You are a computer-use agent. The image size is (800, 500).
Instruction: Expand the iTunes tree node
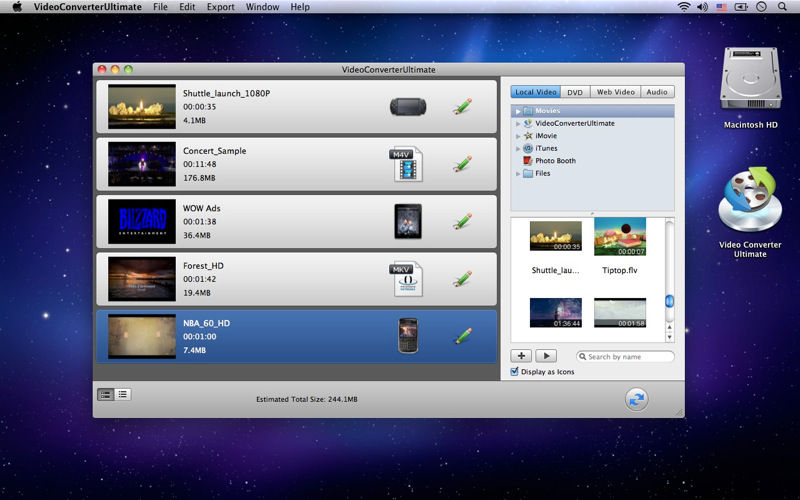[517, 148]
